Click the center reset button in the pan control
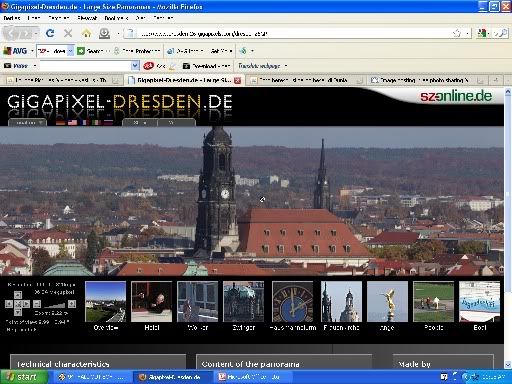 (18, 304)
